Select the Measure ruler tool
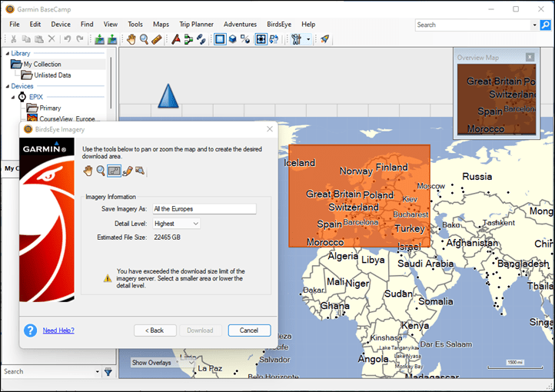Screen dimensions: 555x392 157,39
